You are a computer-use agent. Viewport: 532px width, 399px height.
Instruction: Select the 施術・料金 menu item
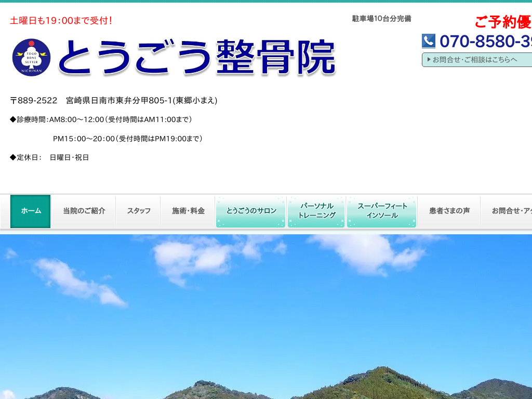point(188,211)
